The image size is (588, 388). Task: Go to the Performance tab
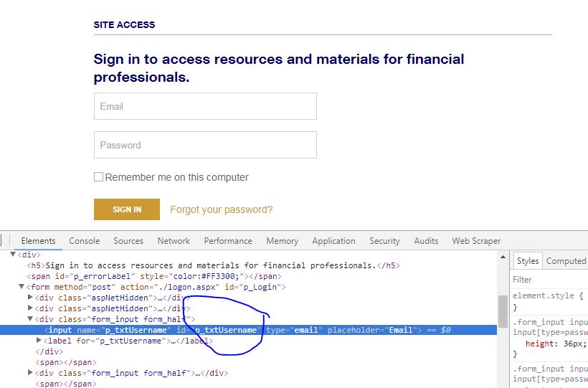(x=228, y=241)
